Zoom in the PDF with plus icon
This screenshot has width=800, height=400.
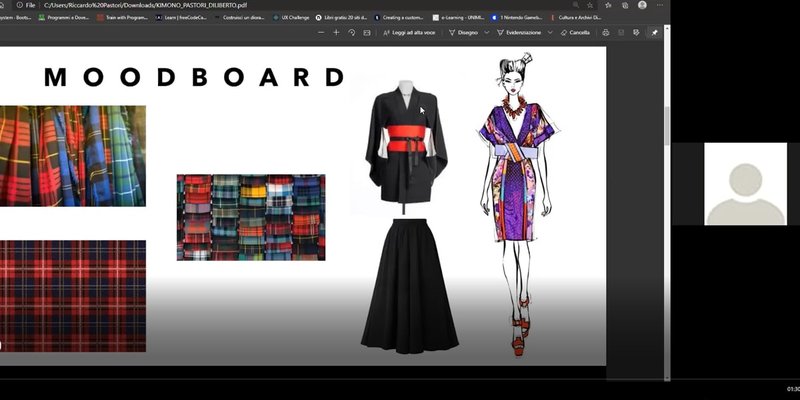point(336,32)
